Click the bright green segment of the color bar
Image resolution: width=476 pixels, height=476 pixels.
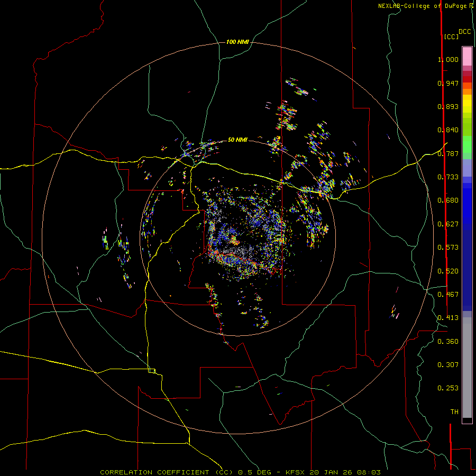[467, 144]
